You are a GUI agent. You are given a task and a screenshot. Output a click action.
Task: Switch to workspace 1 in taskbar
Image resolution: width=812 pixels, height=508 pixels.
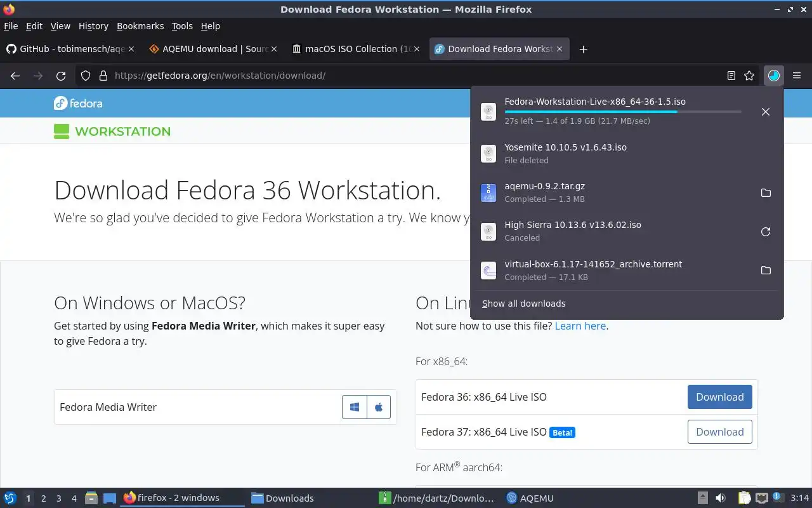tap(28, 498)
